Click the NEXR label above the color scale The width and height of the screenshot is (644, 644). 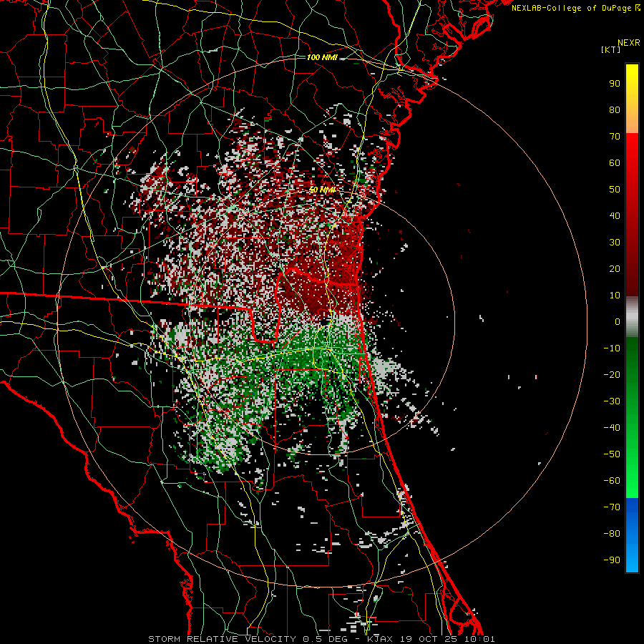[628, 43]
